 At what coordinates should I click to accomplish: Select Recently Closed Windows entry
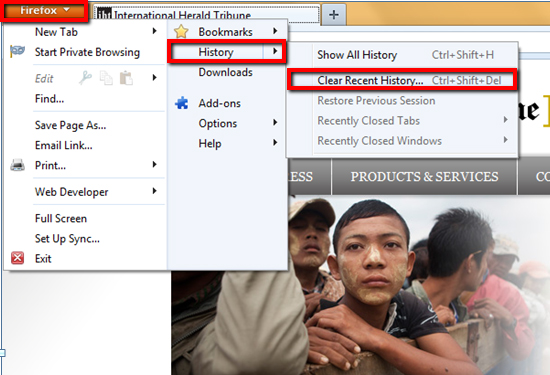coord(403,141)
